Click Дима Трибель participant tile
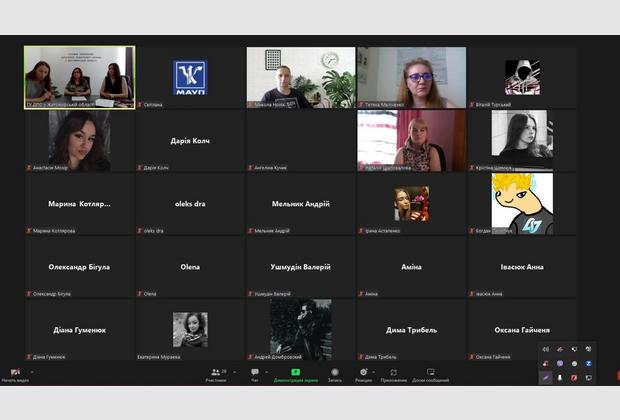The image size is (620, 420). click(411, 330)
